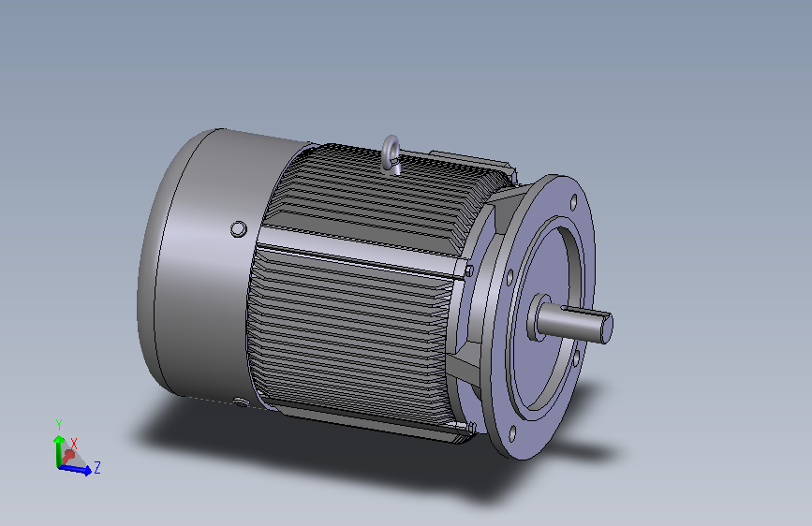This screenshot has width=812, height=526.
Task: Select the Z label of orientation triad
Action: point(96,467)
